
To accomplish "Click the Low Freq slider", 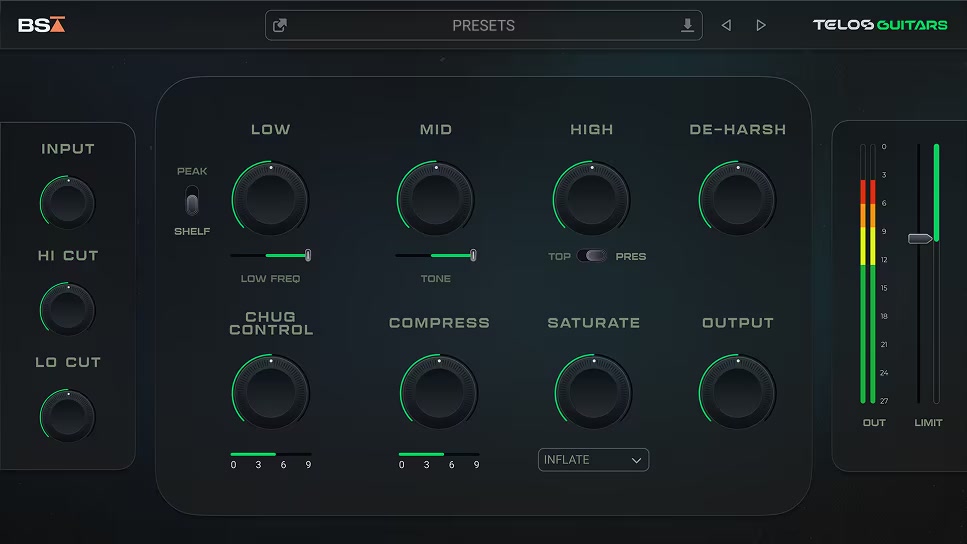I will pyautogui.click(x=270, y=255).
